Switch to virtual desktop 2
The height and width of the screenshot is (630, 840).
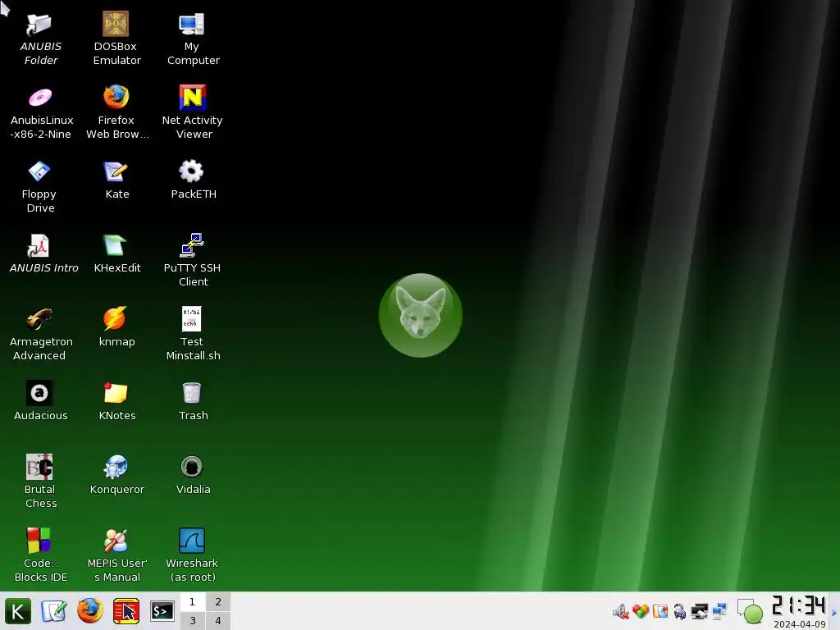[218, 601]
